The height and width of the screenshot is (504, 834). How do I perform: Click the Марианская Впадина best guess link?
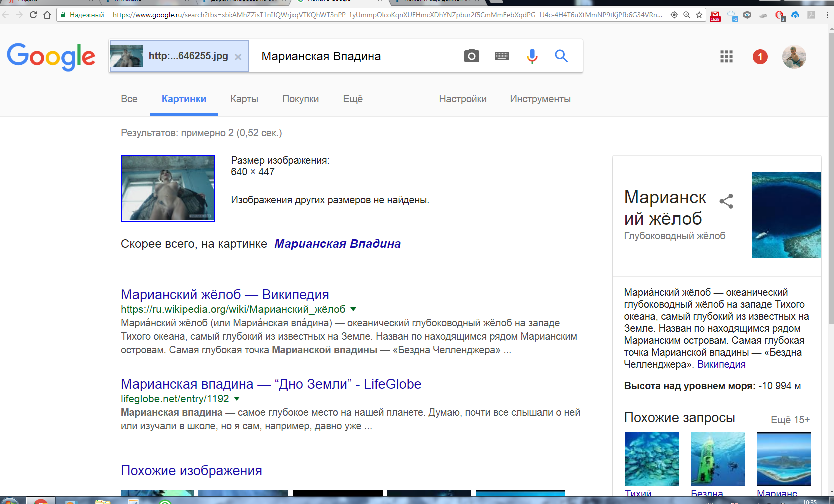pyautogui.click(x=338, y=244)
